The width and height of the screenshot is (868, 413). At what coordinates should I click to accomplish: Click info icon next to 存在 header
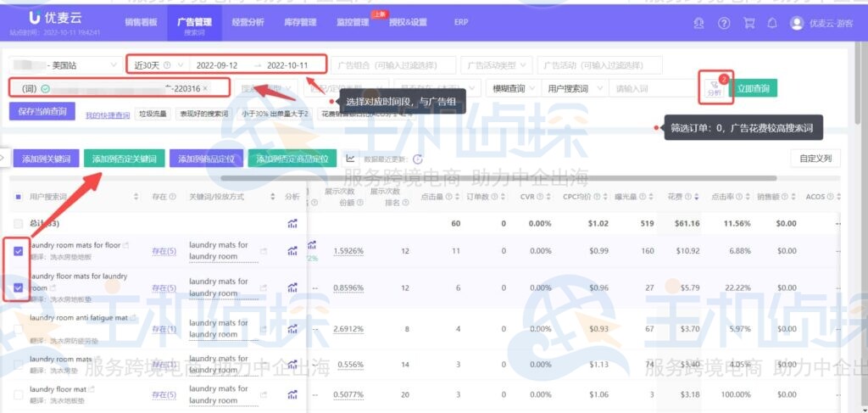point(173,197)
